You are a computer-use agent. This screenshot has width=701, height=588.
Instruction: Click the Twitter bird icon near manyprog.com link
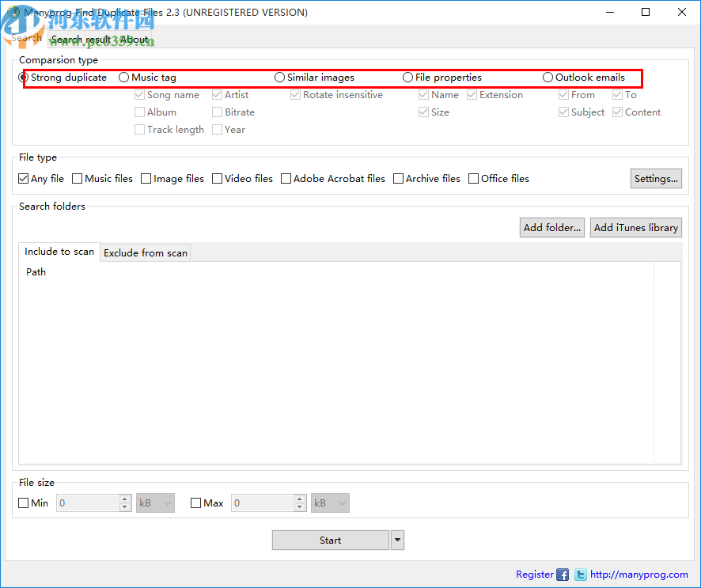[581, 575]
